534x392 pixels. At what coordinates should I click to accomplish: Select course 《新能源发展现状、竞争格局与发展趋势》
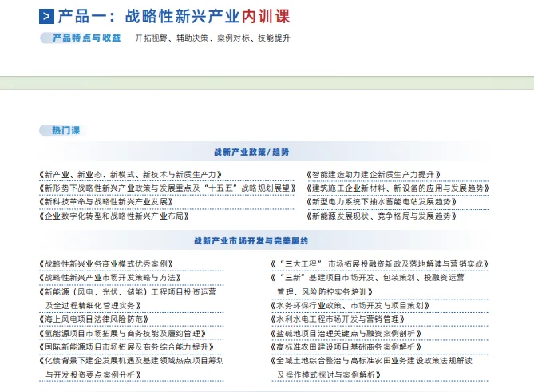click(382, 216)
